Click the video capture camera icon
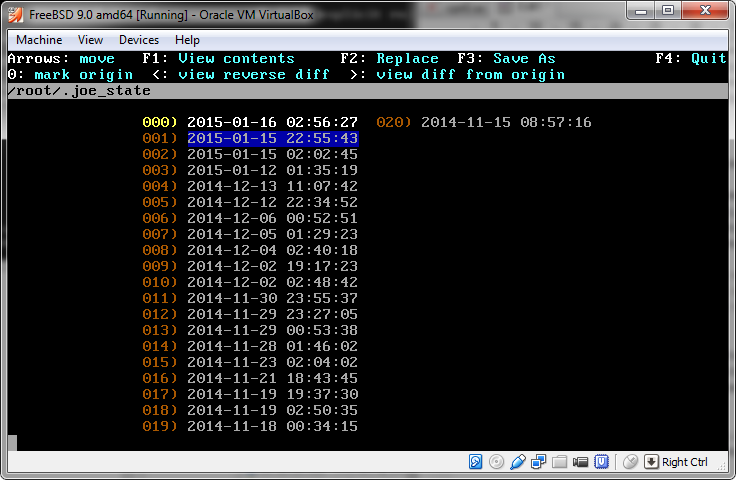Image resolution: width=736 pixels, height=480 pixels. click(x=581, y=462)
